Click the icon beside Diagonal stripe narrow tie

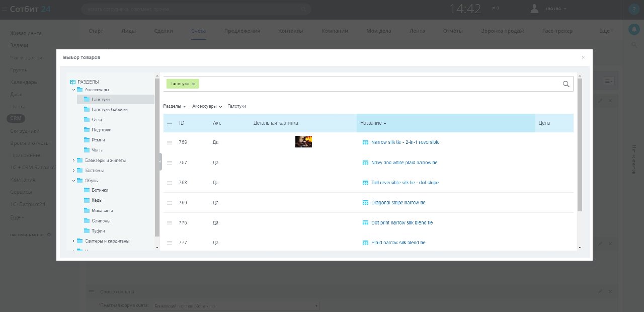coord(365,203)
